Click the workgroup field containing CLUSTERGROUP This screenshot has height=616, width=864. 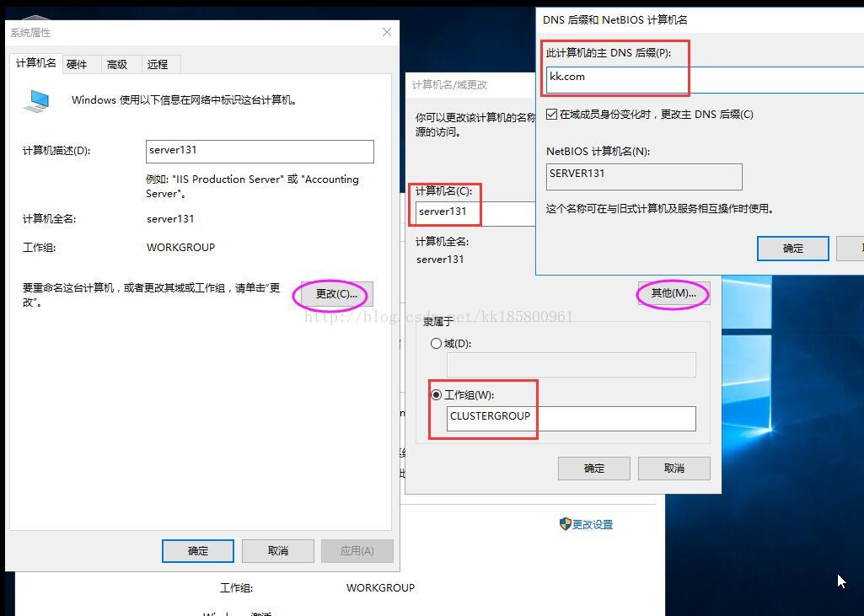coord(572,418)
